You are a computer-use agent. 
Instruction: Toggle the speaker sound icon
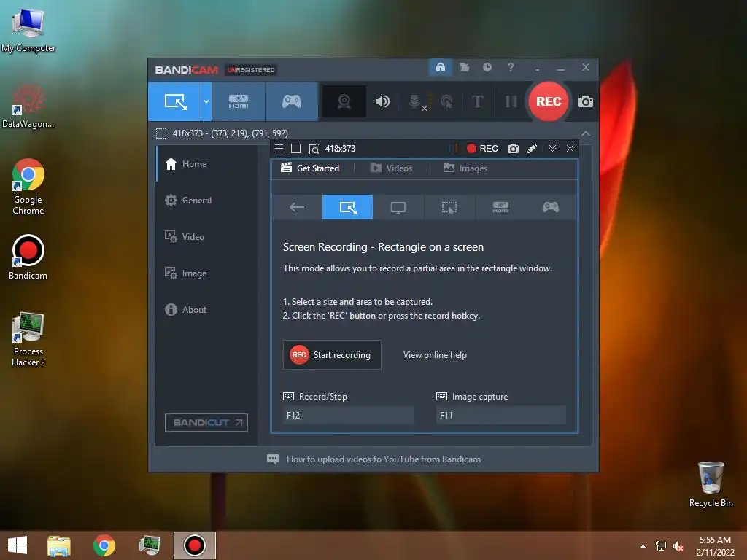point(382,101)
